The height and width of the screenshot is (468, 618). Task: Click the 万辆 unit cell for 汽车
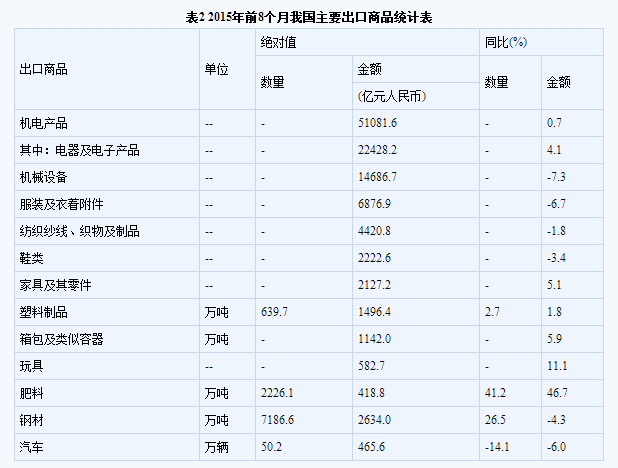216,447
